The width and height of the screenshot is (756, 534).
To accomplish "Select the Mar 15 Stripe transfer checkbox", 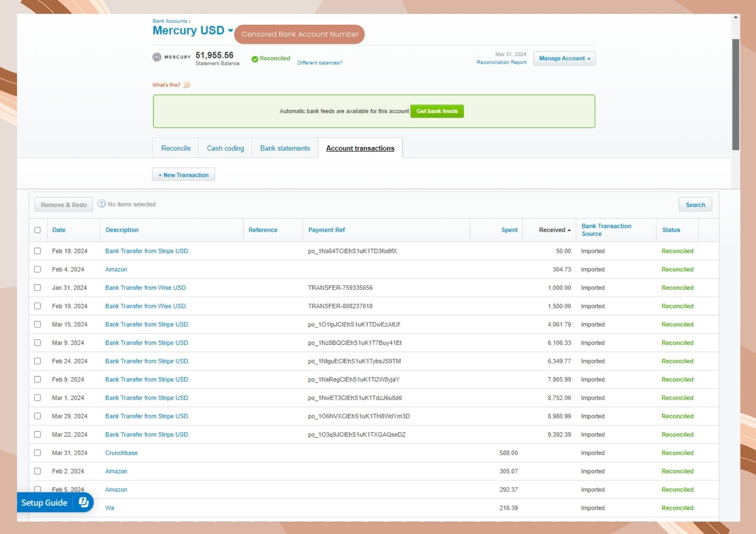I will 37,324.
